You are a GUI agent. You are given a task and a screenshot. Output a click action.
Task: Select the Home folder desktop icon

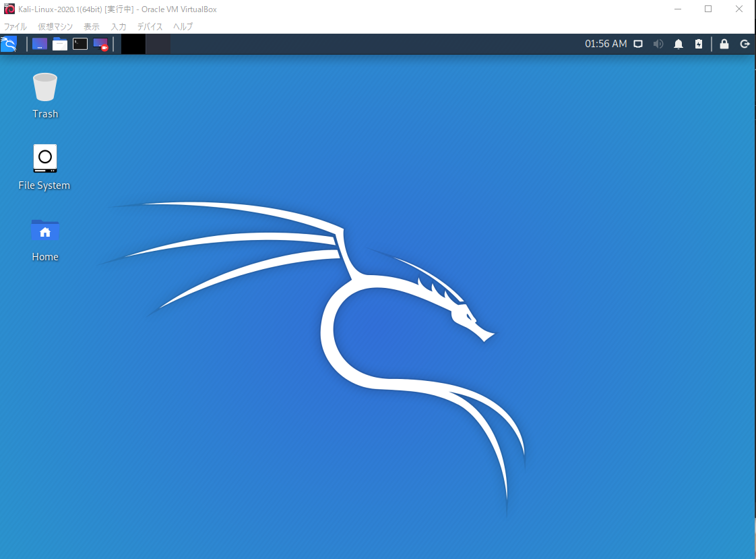pos(45,239)
